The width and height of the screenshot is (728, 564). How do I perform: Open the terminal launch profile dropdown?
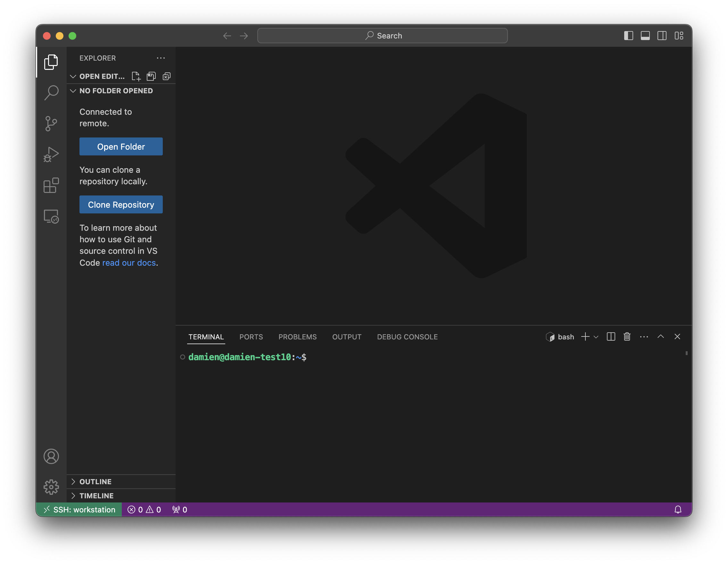tap(596, 337)
